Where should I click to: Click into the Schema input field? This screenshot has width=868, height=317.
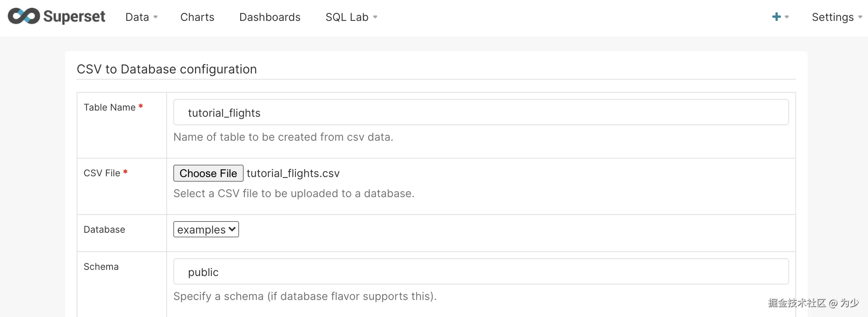tap(481, 272)
